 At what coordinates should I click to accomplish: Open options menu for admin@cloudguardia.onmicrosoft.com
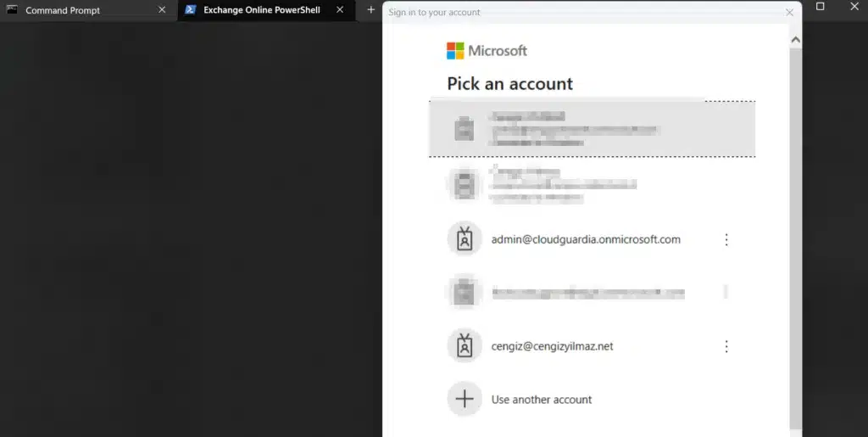[x=726, y=240]
